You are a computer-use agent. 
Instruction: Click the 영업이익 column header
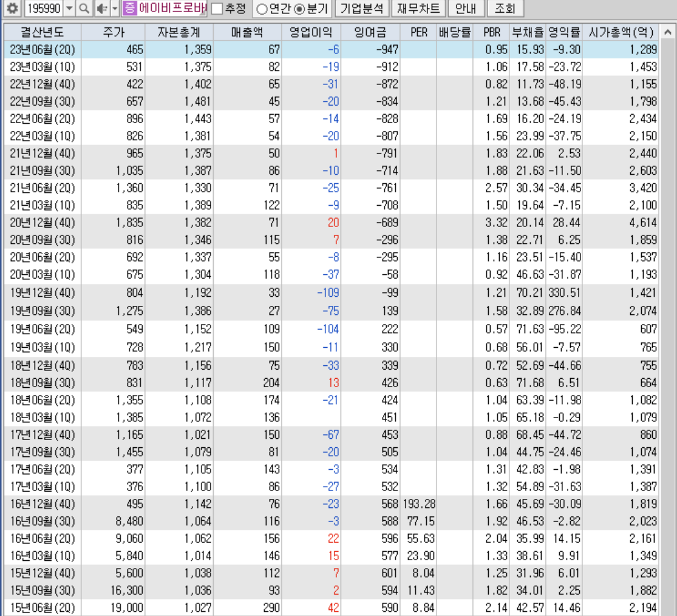[311, 32]
